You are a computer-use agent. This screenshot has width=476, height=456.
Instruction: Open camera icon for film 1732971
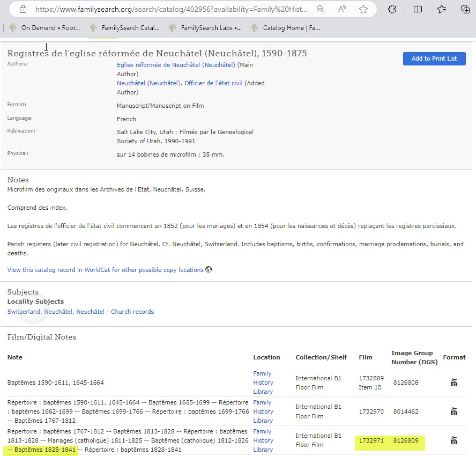click(454, 440)
